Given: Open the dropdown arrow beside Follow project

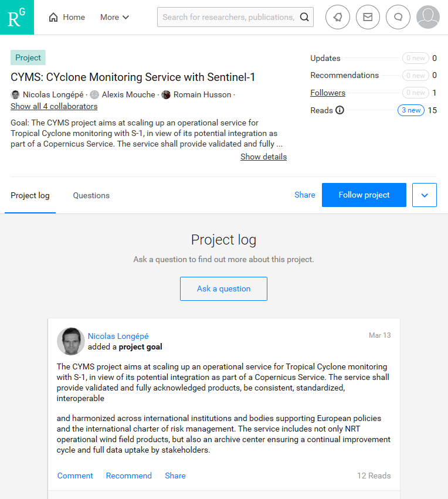Looking at the screenshot, I should coord(425,195).
